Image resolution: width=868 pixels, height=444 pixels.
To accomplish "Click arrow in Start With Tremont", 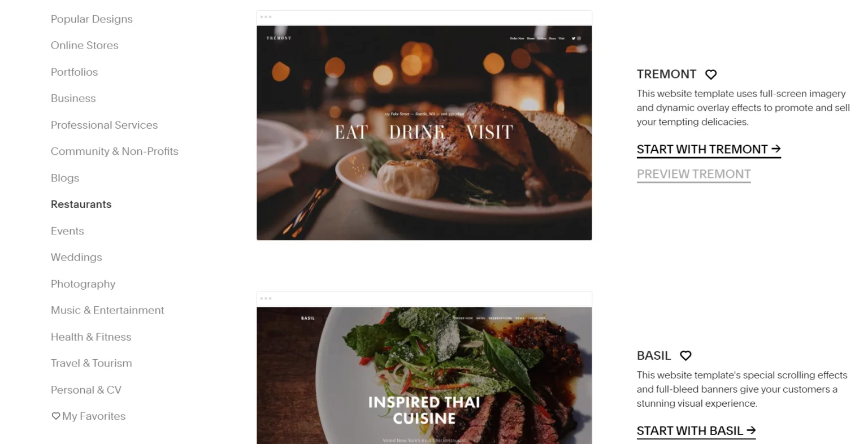I will click(x=776, y=149).
